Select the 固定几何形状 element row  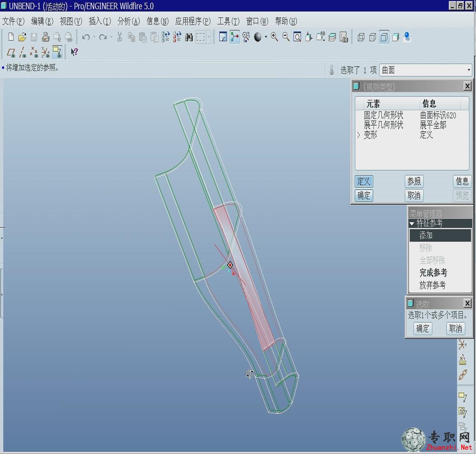pos(412,115)
